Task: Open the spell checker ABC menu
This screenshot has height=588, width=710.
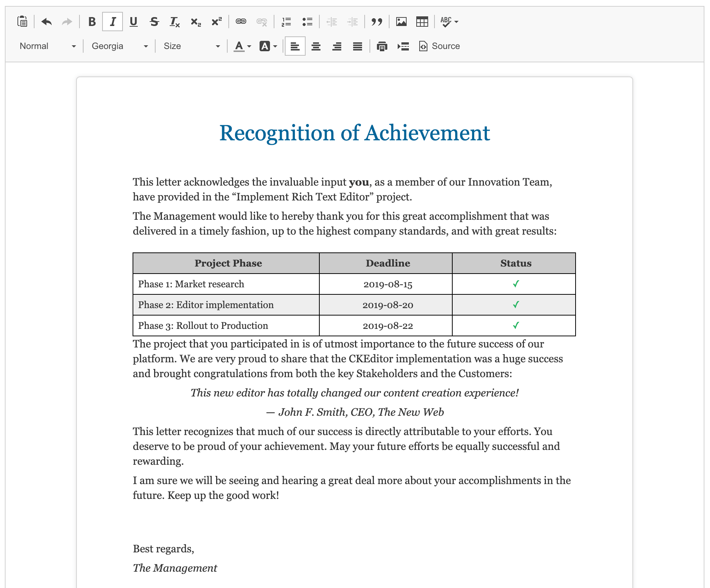Action: tap(449, 22)
